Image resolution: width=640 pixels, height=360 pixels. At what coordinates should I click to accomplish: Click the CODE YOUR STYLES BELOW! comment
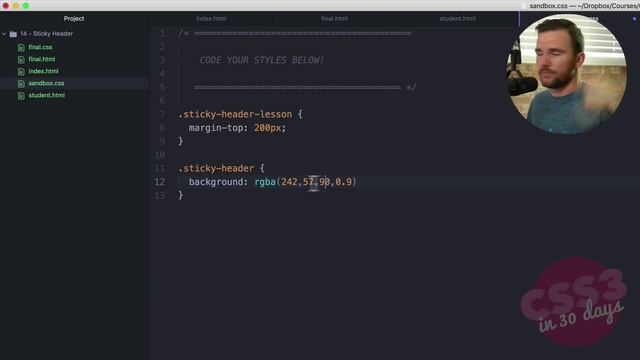click(x=262, y=60)
